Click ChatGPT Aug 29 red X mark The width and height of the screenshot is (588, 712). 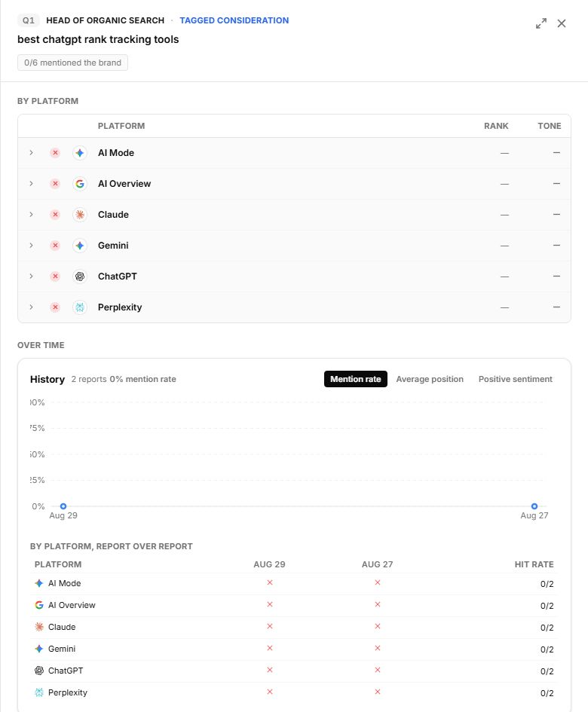pos(270,670)
